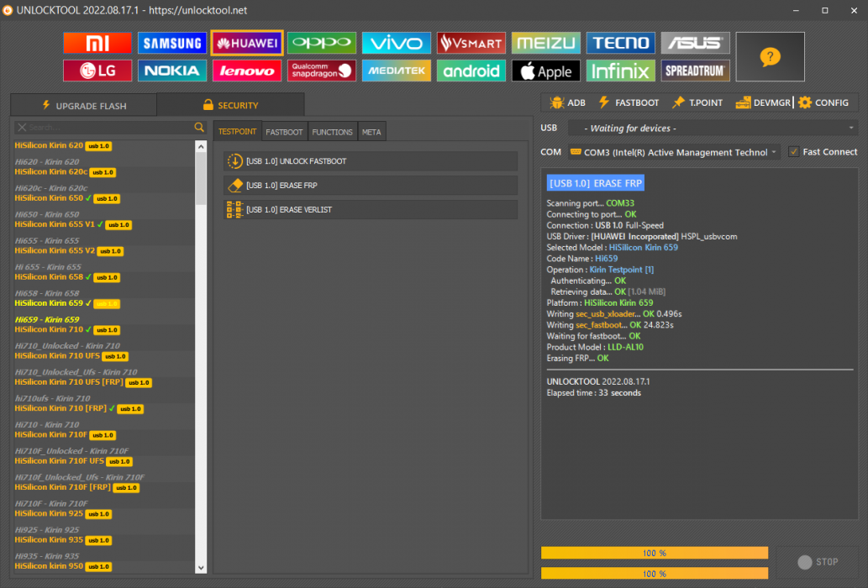
Task: Switch to the UPGRADE FLASH tab
Action: click(84, 105)
